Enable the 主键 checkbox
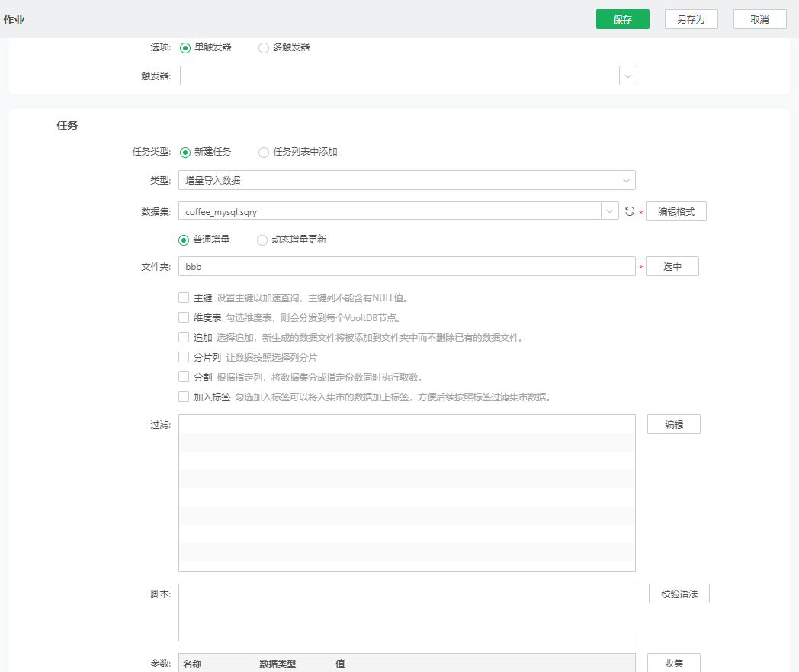Screen dimensions: 799x672 (x=182, y=297)
